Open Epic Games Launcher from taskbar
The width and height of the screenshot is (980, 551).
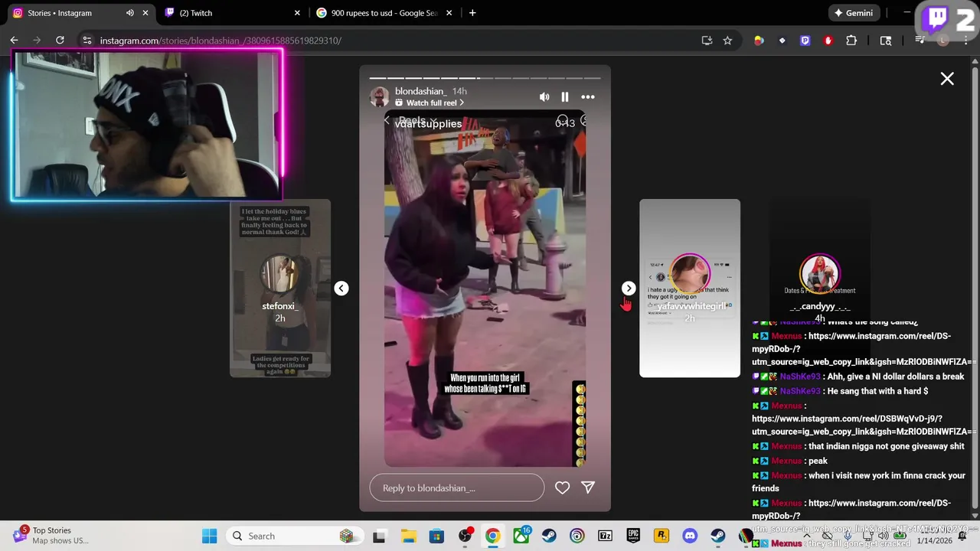coord(633,536)
